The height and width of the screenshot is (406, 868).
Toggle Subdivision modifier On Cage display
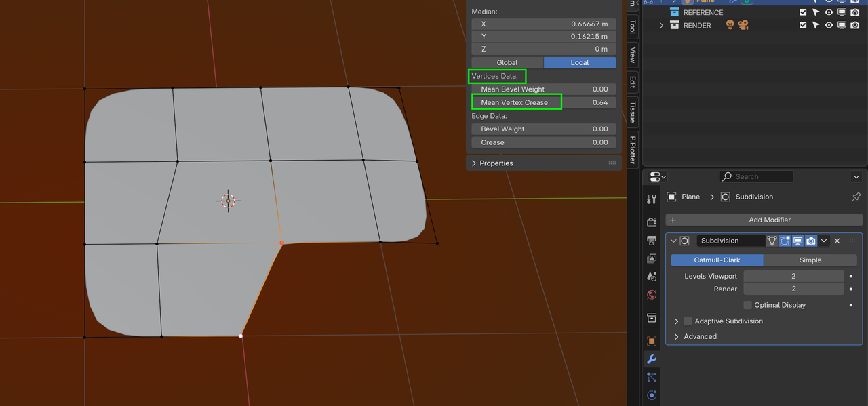[772, 241]
